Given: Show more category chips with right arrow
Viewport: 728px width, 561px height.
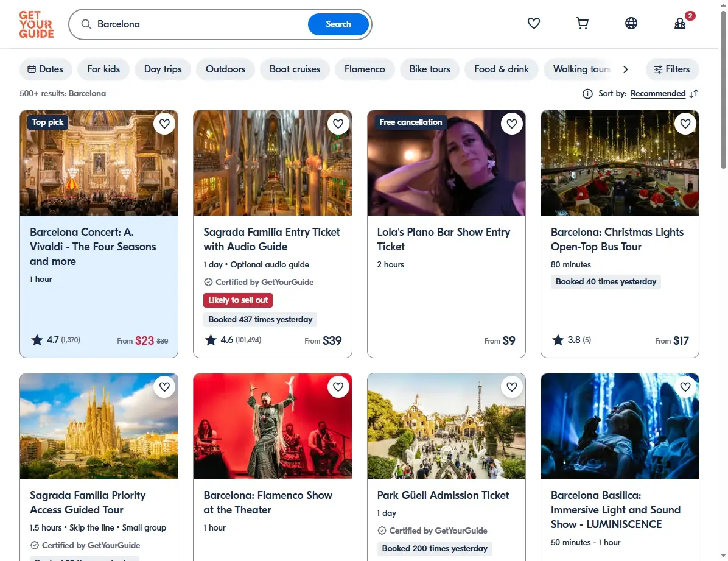Looking at the screenshot, I should click(x=625, y=69).
